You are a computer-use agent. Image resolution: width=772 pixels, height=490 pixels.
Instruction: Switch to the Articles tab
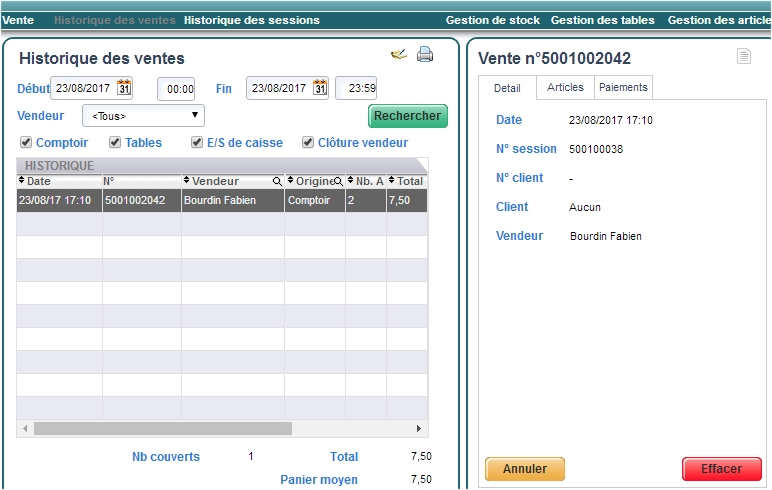[565, 88]
